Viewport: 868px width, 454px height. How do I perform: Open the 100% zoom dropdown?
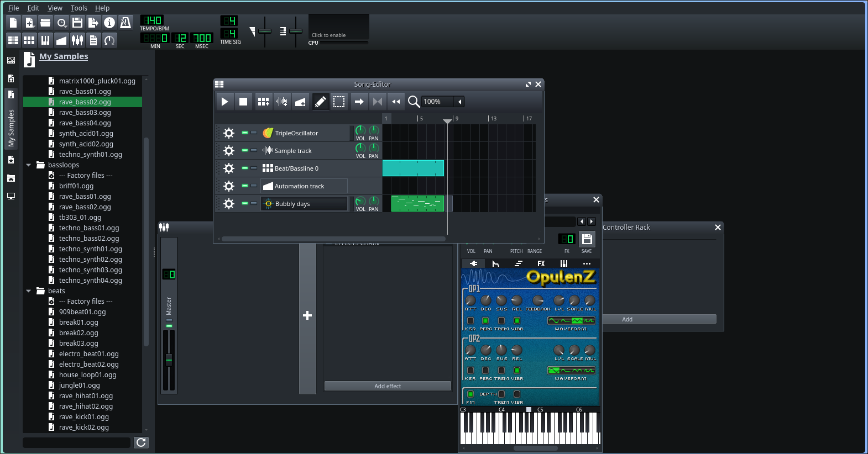pyautogui.click(x=459, y=102)
